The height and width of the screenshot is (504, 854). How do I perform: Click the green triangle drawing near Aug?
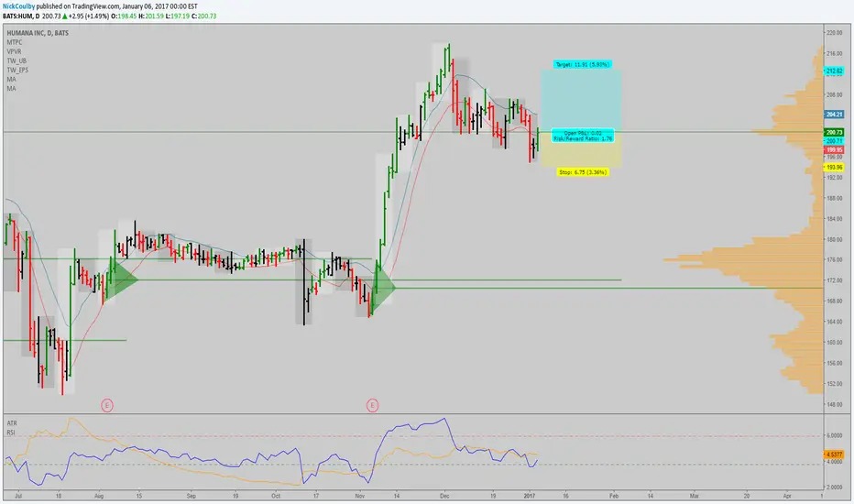click(x=120, y=280)
